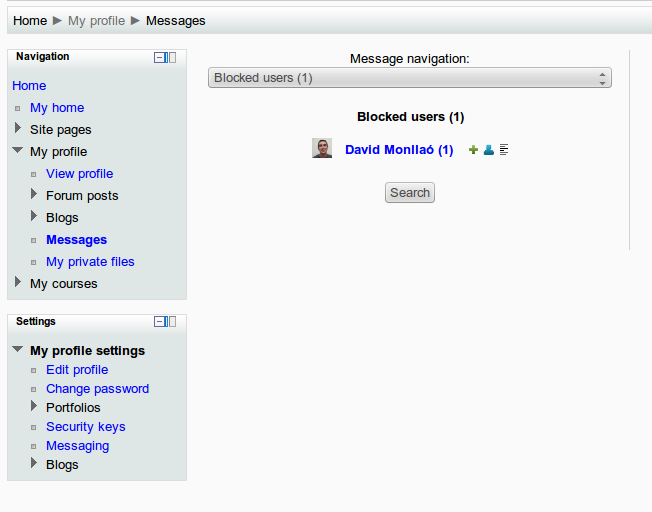The image size is (652, 512).
Task: Select Messages in Navigation tree
Action: click(77, 240)
